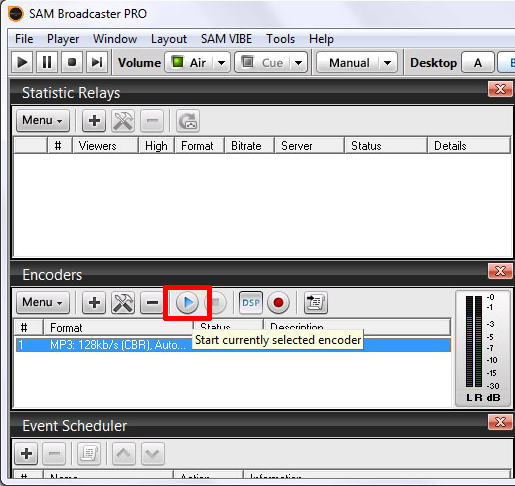This screenshot has width=515, height=486.
Task: Open the Encoders Menu dropdown
Action: point(43,302)
